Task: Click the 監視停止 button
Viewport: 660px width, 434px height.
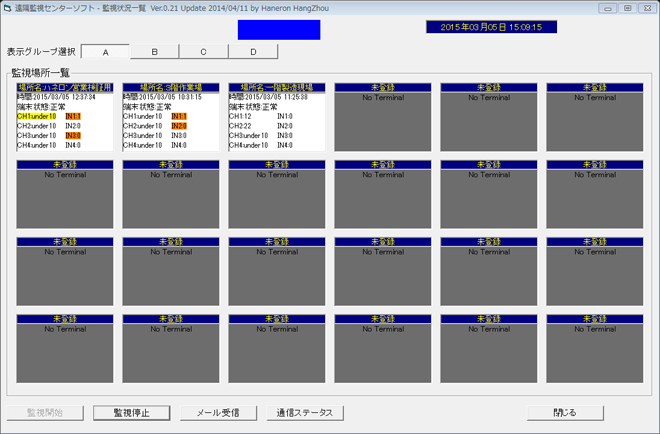Action: tap(132, 412)
